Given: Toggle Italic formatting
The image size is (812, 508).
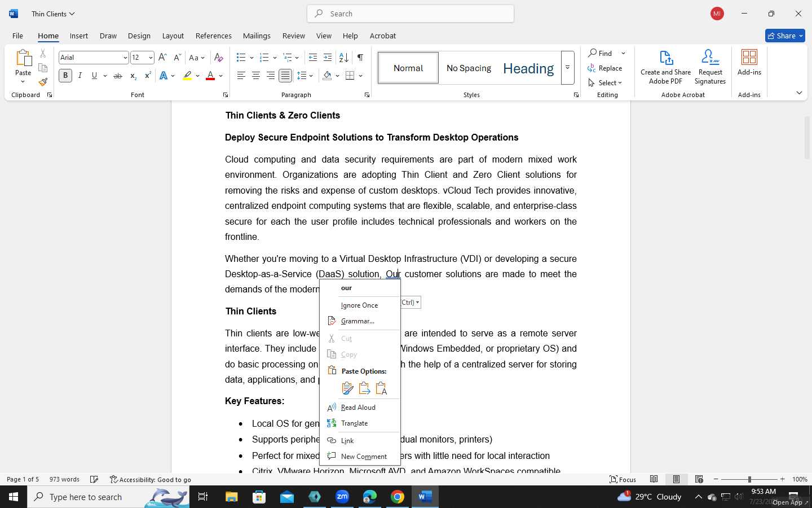Looking at the screenshot, I should pyautogui.click(x=80, y=76).
